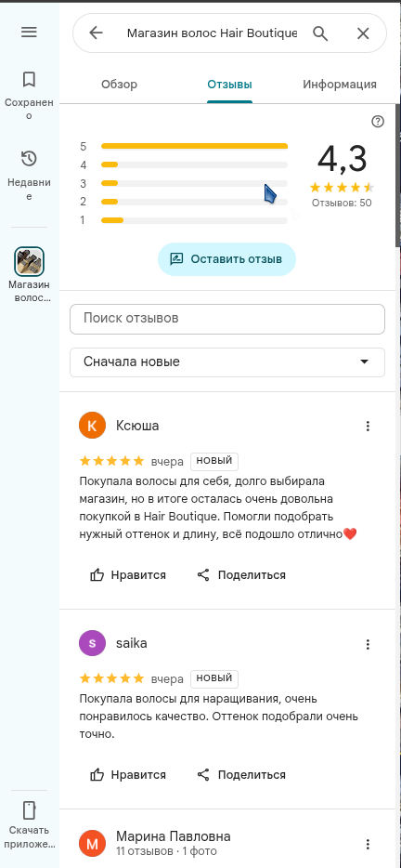Image resolution: width=401 pixels, height=868 pixels.
Task: Switch to the Обзор tab
Action: click(119, 85)
